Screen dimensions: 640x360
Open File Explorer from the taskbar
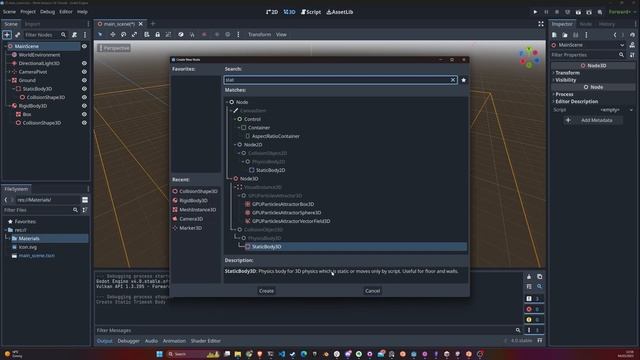coord(238,354)
